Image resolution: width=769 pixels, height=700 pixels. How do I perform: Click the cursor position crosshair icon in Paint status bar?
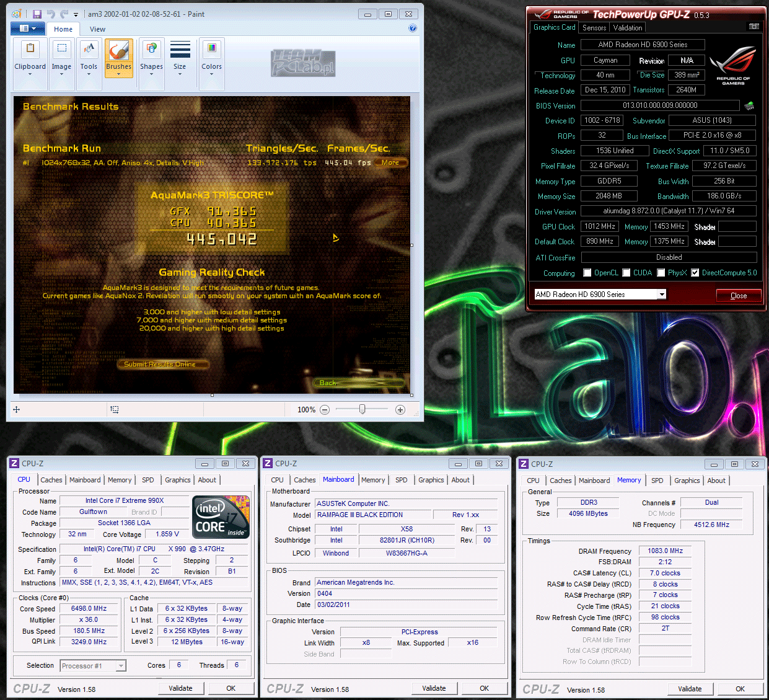point(17,409)
